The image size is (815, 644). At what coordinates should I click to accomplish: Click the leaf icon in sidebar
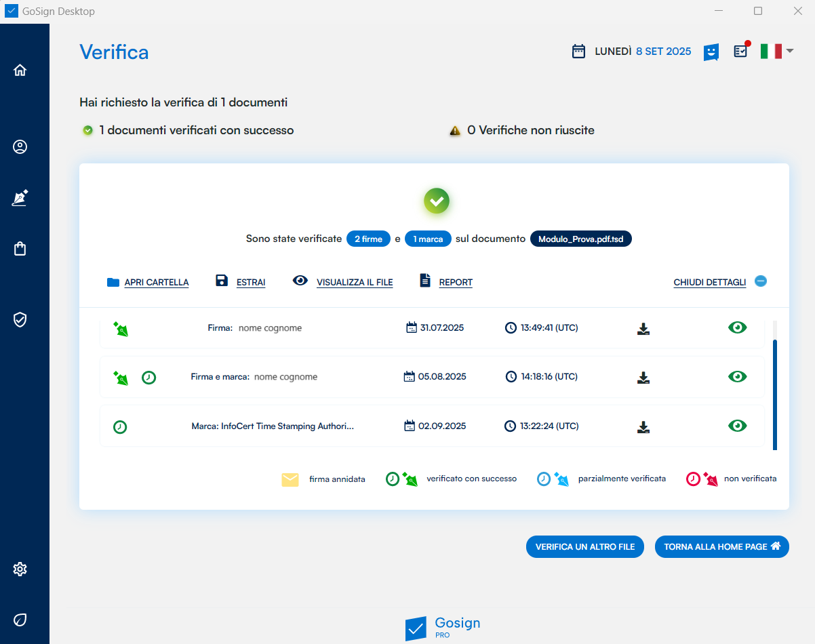coord(20,620)
